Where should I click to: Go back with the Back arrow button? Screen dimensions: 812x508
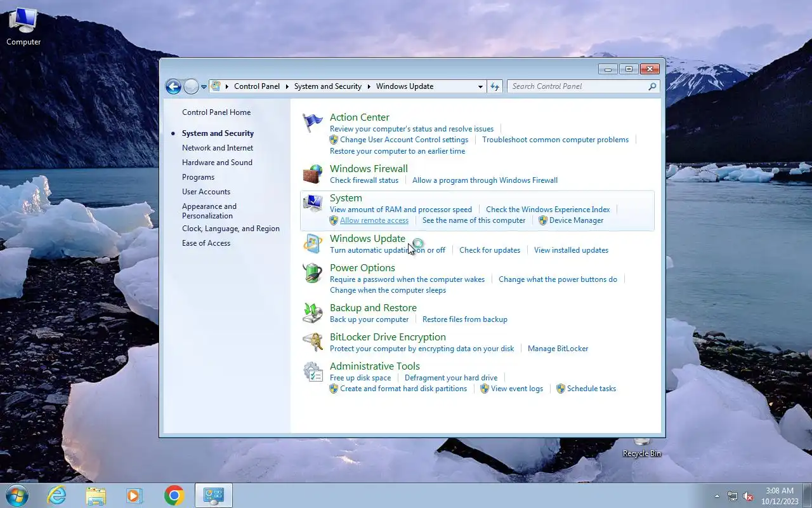173,86
